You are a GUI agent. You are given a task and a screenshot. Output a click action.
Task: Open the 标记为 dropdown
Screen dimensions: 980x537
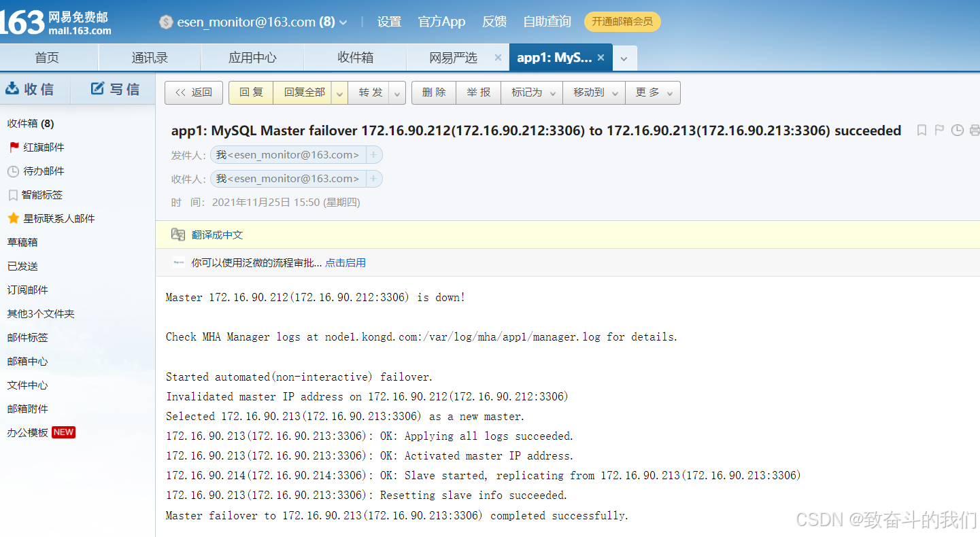[x=532, y=92]
